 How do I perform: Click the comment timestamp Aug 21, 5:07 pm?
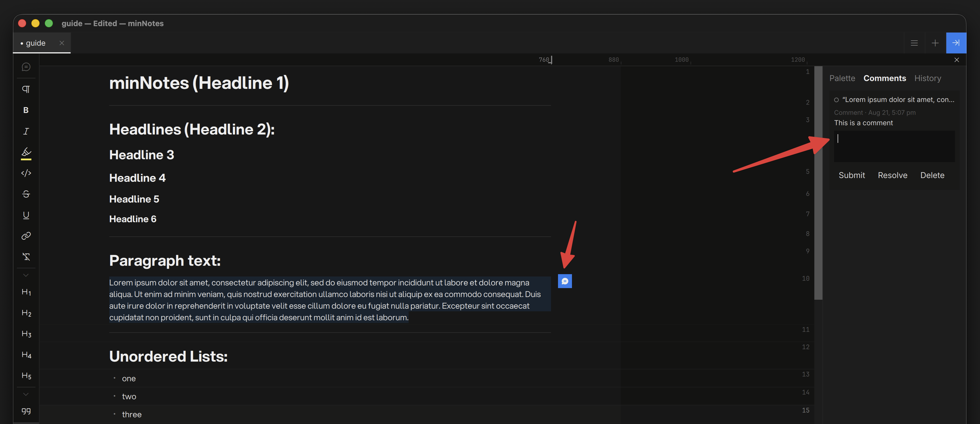pyautogui.click(x=892, y=113)
